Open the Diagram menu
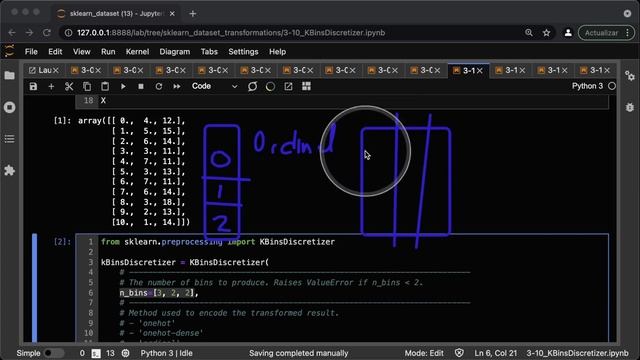The height and width of the screenshot is (360, 640). point(175,52)
